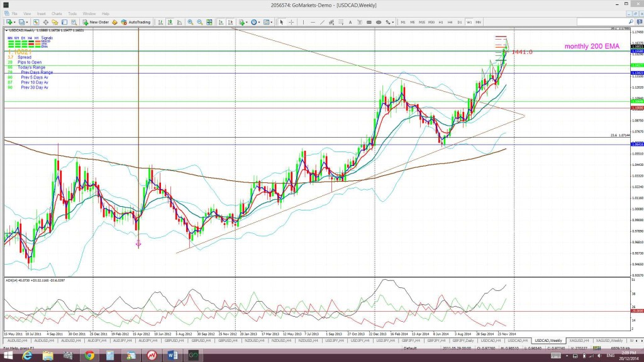
Task: Select the W1 weekly timeframe
Action: click(469, 22)
